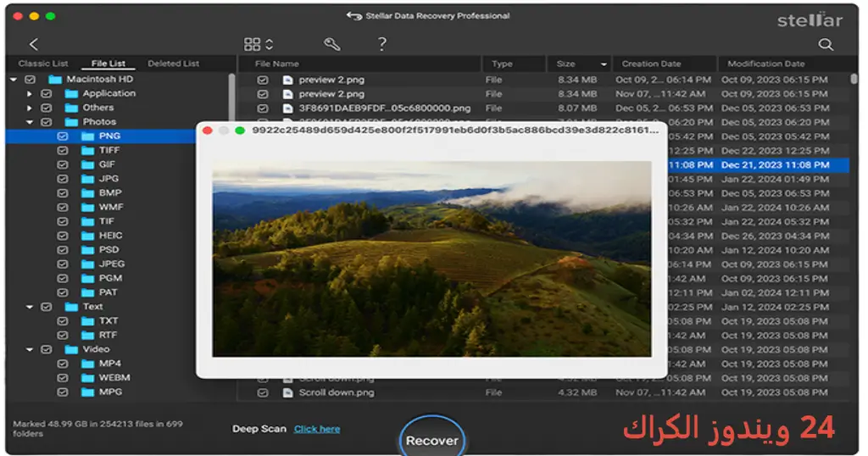Open the wrench settings tool

point(331,44)
